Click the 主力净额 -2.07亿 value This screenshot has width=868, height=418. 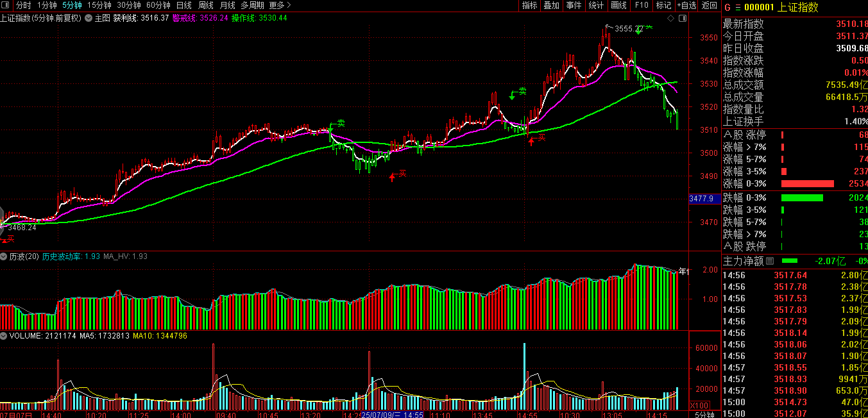(x=831, y=261)
